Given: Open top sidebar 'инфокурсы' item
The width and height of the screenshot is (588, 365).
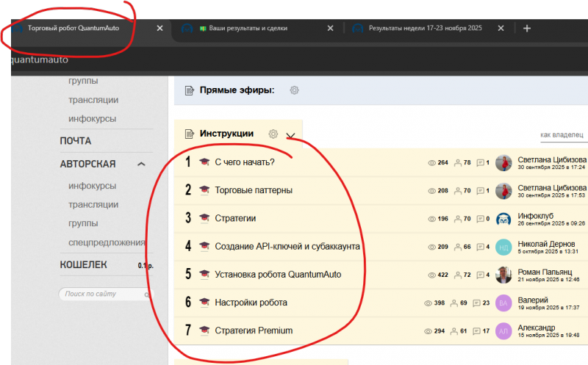Looking at the screenshot, I should 93,119.
